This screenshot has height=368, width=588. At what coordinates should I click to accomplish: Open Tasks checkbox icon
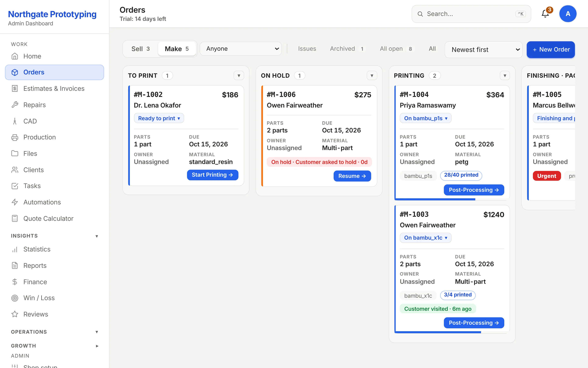[15, 186]
